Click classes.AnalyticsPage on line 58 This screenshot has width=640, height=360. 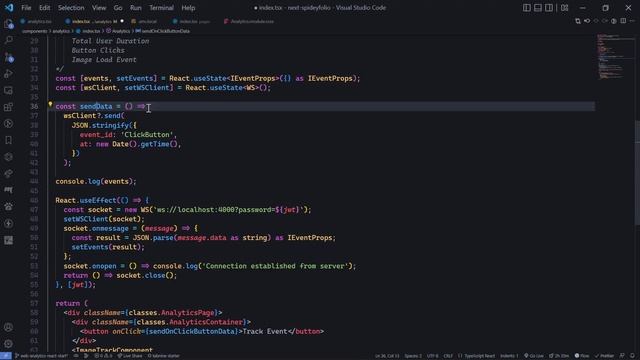(171, 313)
